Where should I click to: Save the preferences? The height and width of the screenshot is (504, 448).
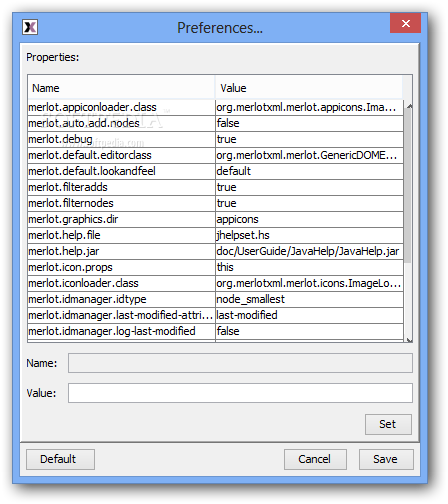click(x=386, y=459)
